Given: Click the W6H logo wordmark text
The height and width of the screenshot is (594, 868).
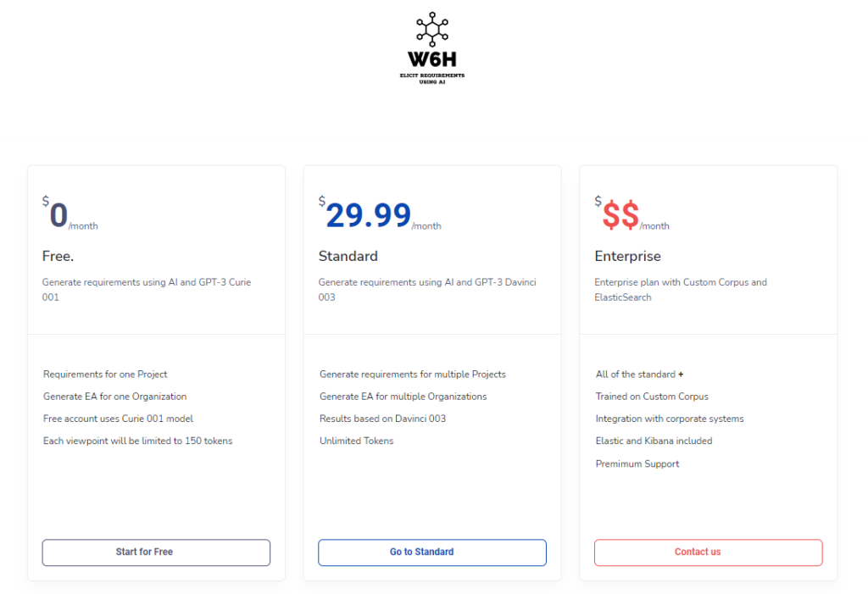Looking at the screenshot, I should pos(432,59).
